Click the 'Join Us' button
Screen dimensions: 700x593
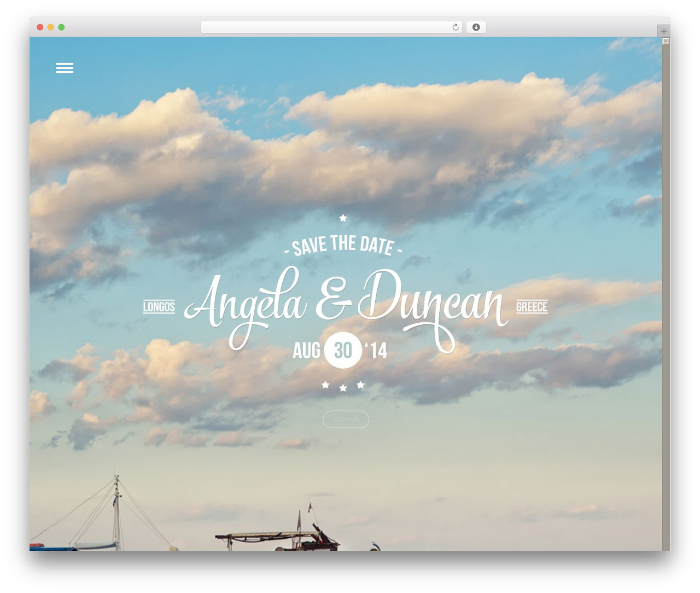346,420
